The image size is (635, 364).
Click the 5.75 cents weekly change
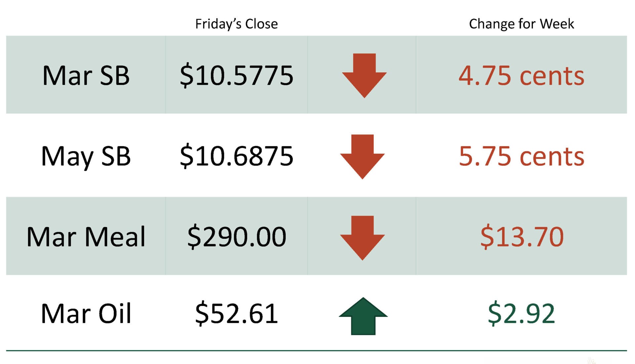click(521, 156)
